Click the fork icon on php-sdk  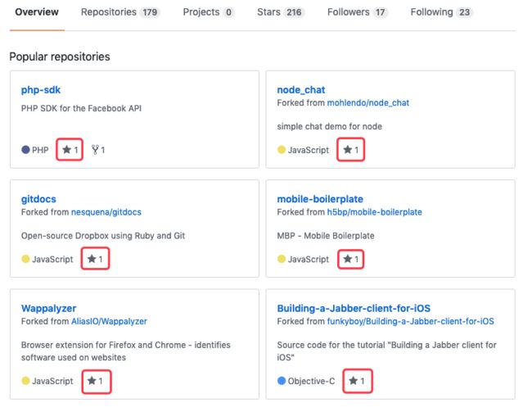pyautogui.click(x=95, y=149)
